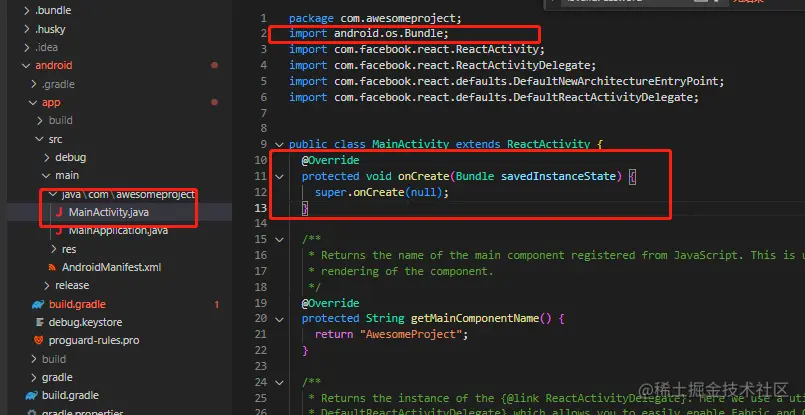Select the java\com\awesomeproject folder

pyautogui.click(x=128, y=195)
